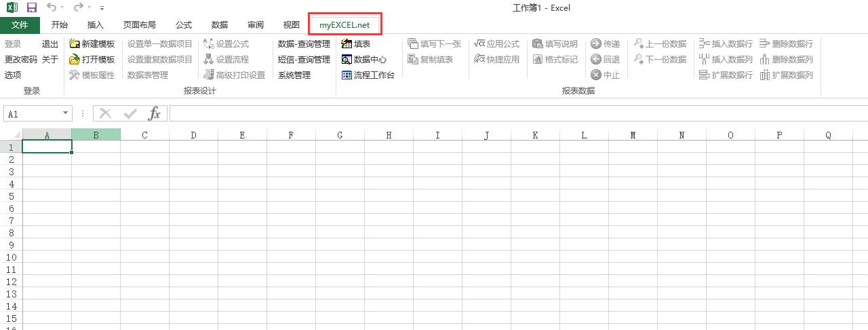
Task: Click 设置重复数据项目
Action: click(x=160, y=60)
